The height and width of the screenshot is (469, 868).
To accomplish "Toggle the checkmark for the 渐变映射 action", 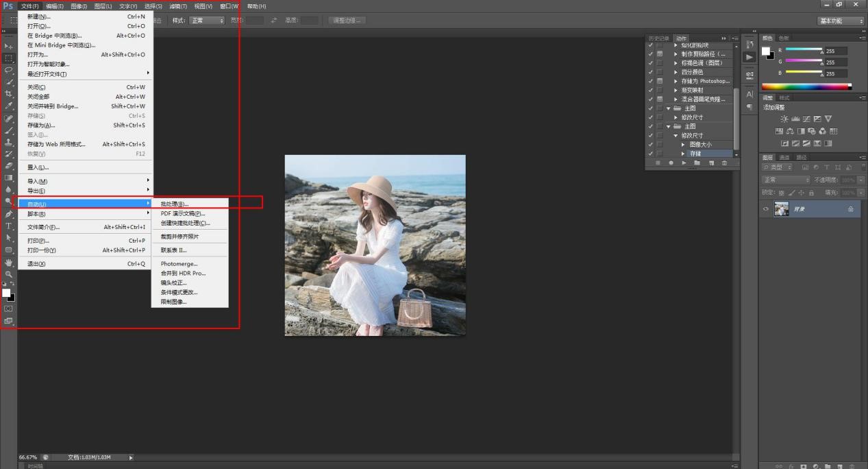I will (x=650, y=90).
